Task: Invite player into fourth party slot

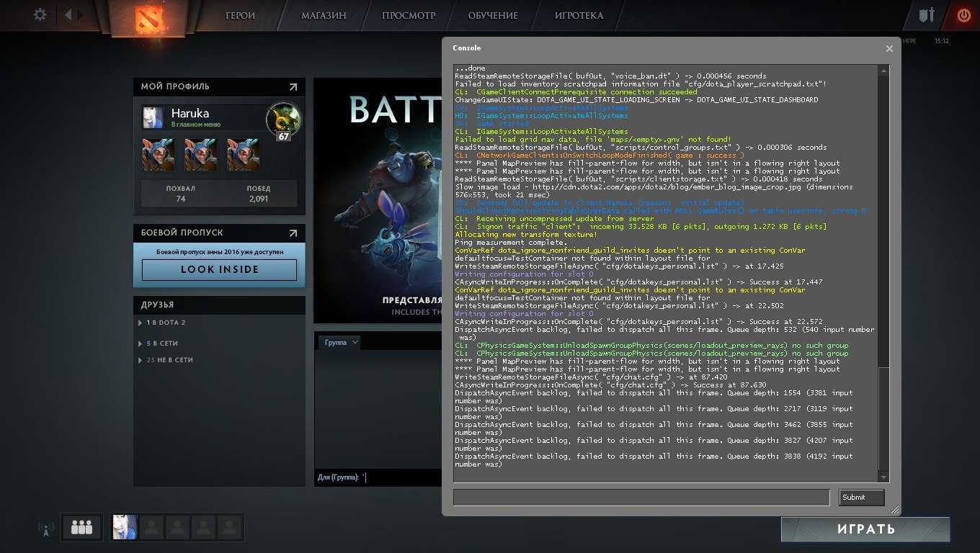Action: point(203,528)
